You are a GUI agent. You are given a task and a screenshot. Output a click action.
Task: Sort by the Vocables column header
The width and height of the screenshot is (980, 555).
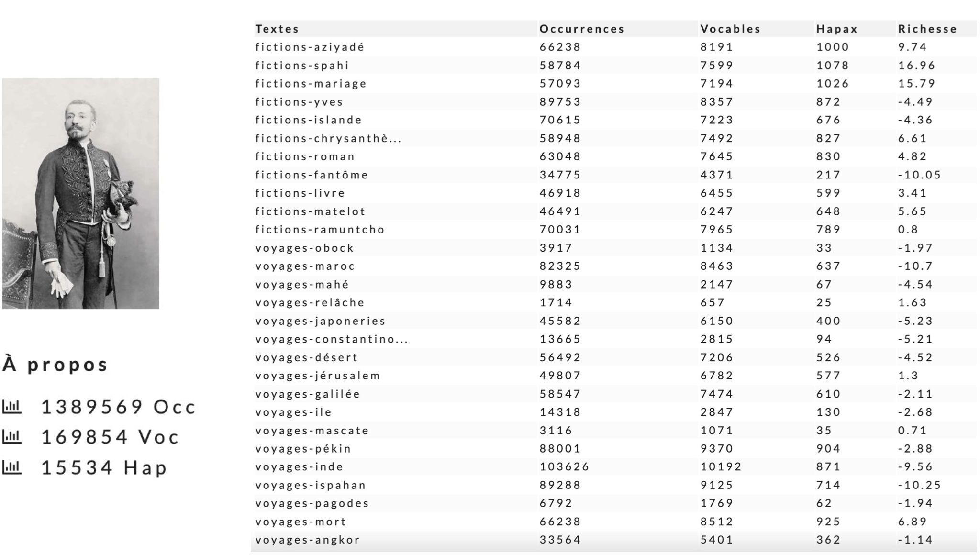[x=730, y=29]
